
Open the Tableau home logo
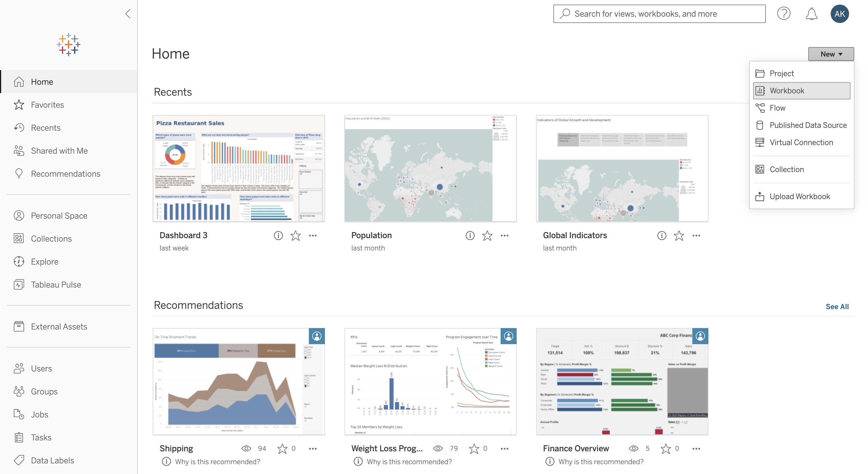click(x=68, y=45)
